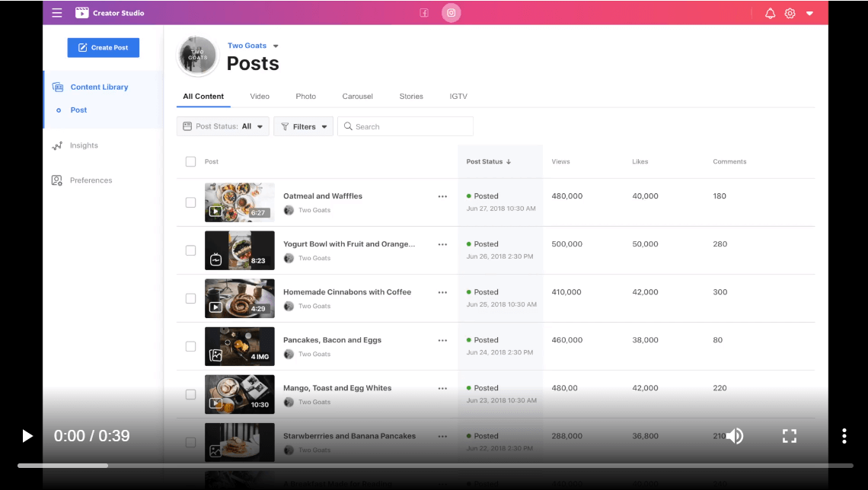868x490 pixels.
Task: Click the 480,000 views value for Oatmeal
Action: (x=566, y=196)
